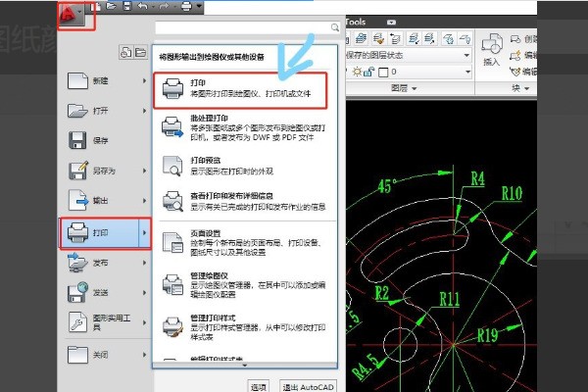Show the open documents folder icon

141,52
